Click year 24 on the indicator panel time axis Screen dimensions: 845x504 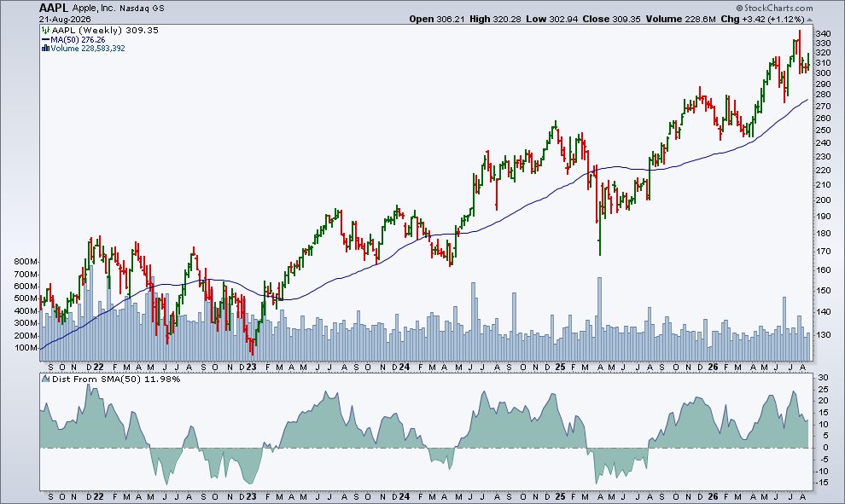[405, 496]
